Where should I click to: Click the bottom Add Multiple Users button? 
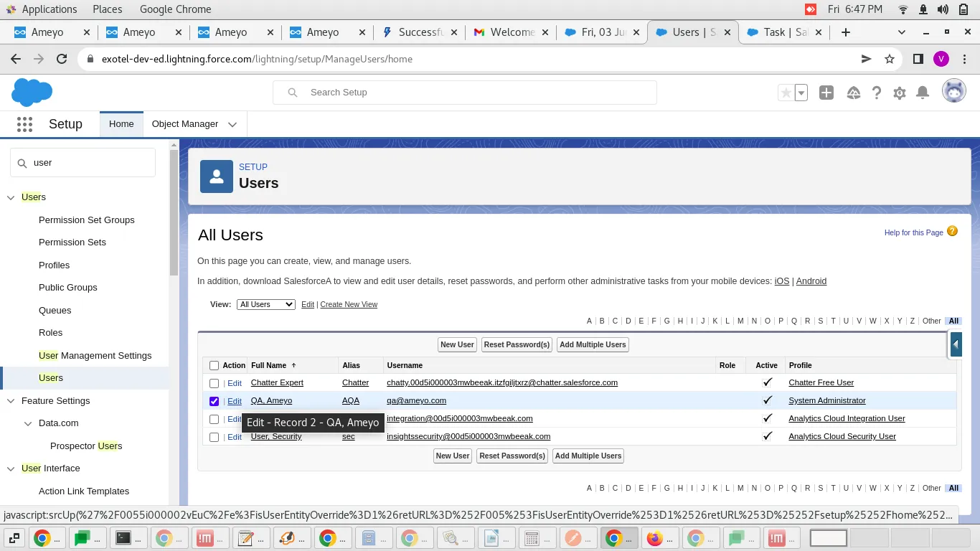(x=588, y=456)
